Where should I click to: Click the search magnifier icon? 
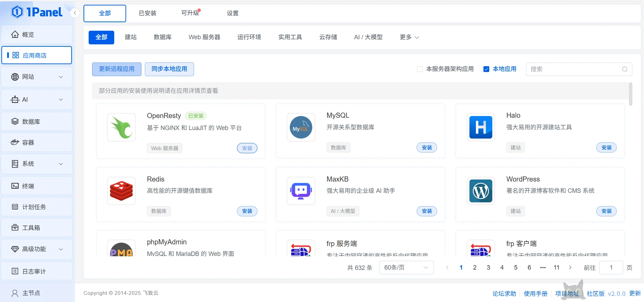click(x=625, y=69)
